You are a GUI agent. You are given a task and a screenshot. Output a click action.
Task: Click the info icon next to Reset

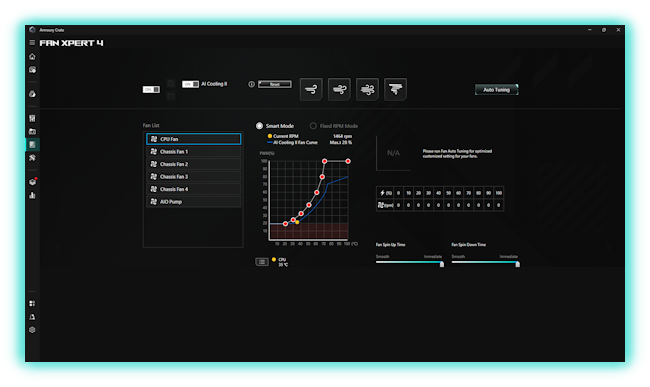[251, 84]
